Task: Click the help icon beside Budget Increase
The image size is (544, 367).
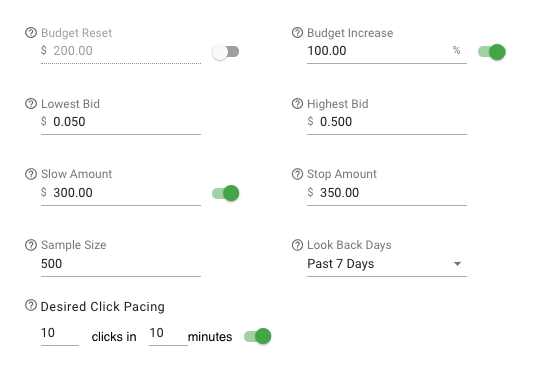Action: (x=297, y=33)
